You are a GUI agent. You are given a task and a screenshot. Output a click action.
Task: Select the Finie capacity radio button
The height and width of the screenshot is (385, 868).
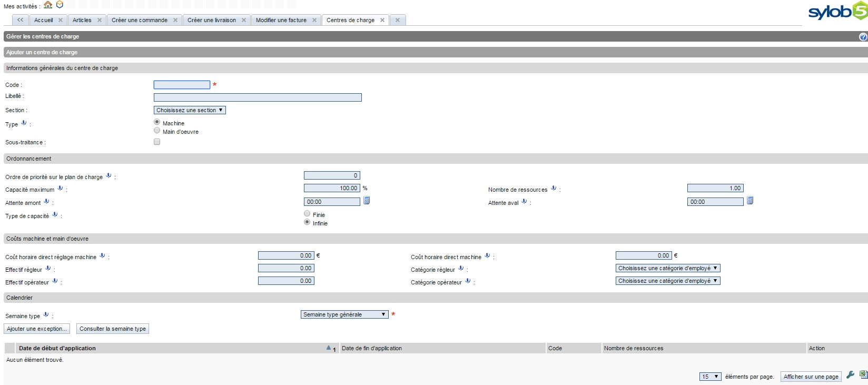[307, 213]
